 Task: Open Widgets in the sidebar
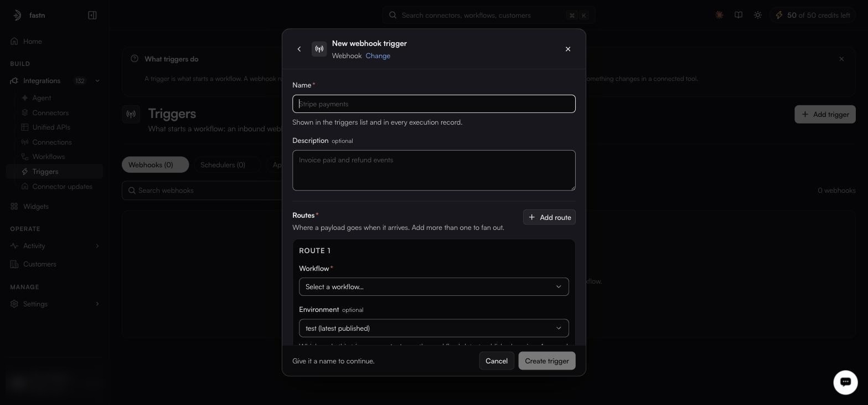pos(54,207)
